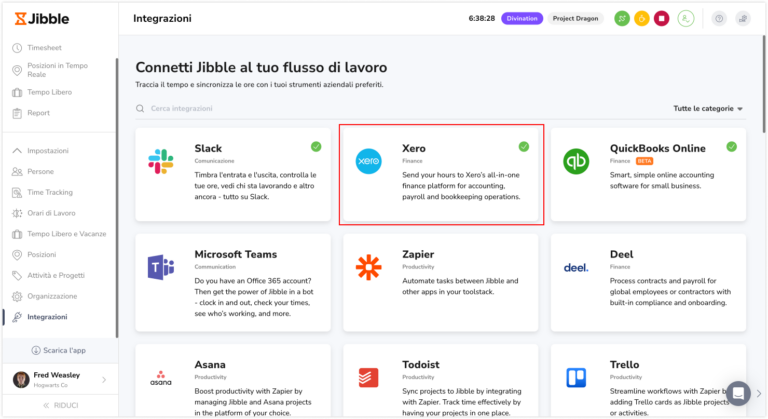Click the Todoist card title
768x419 pixels.
tap(421, 365)
